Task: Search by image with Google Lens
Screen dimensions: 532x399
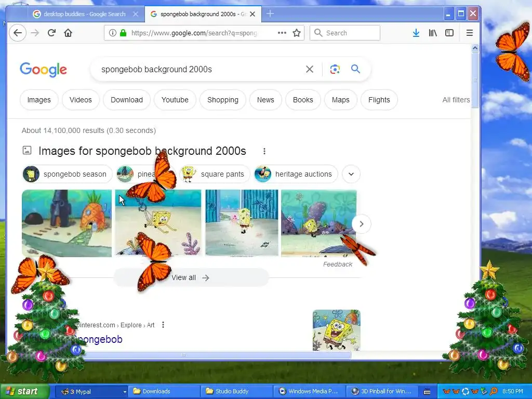Action: pyautogui.click(x=335, y=69)
